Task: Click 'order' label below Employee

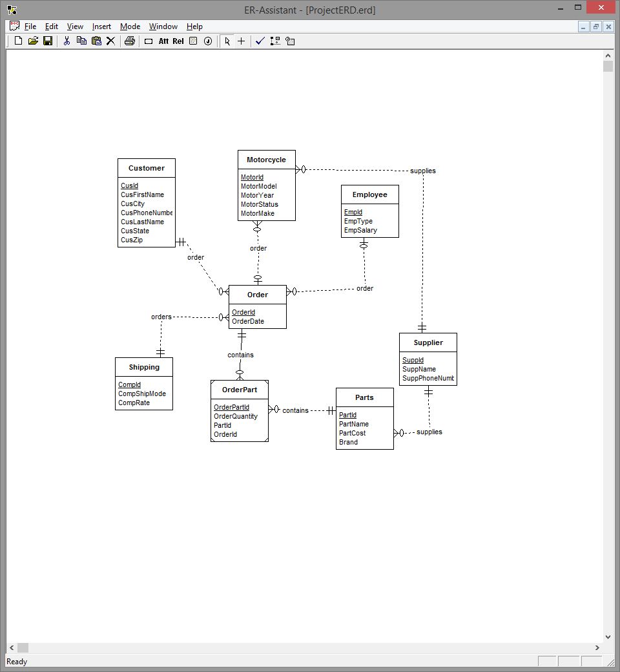Action: pyautogui.click(x=365, y=288)
